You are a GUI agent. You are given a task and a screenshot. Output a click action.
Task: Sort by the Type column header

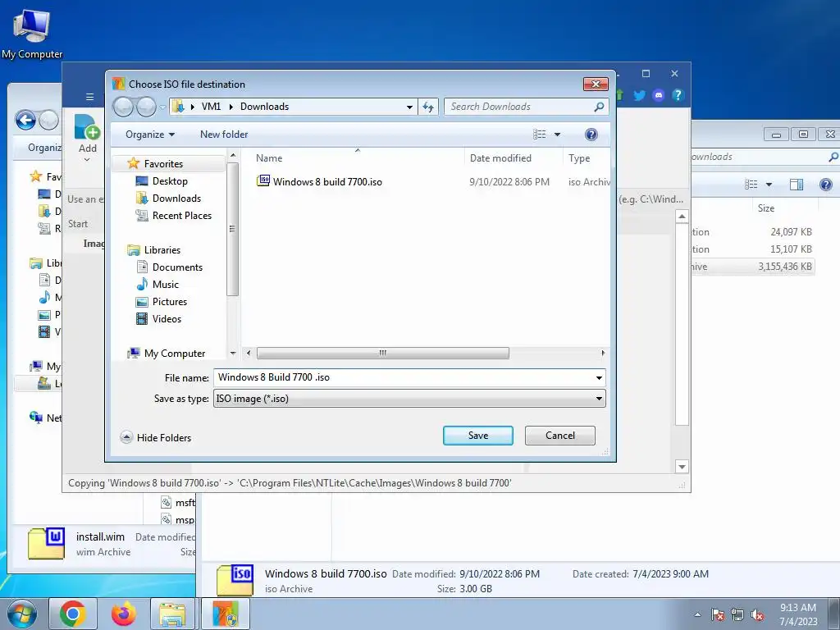(x=579, y=158)
